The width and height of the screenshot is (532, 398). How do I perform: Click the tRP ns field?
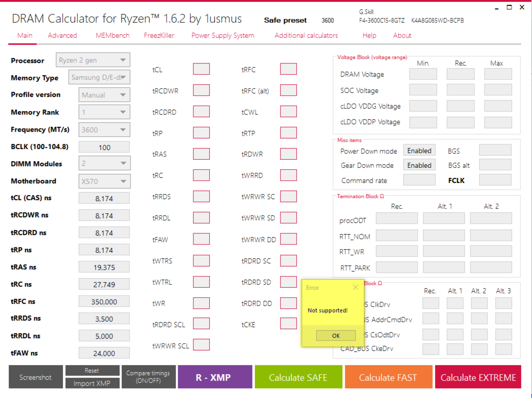pos(104,250)
